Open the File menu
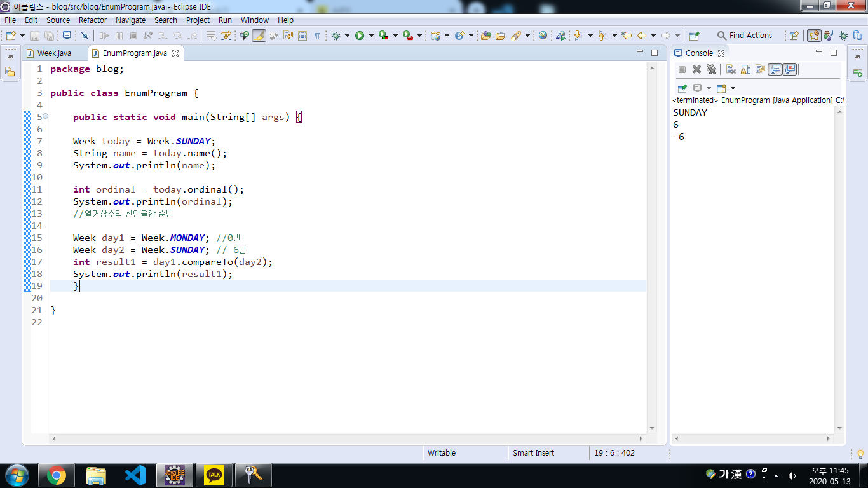 click(x=10, y=20)
